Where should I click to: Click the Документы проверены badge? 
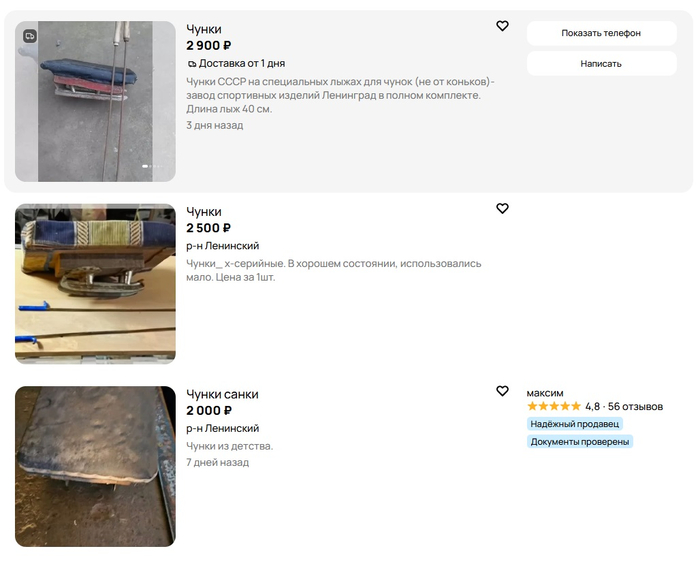click(x=579, y=441)
